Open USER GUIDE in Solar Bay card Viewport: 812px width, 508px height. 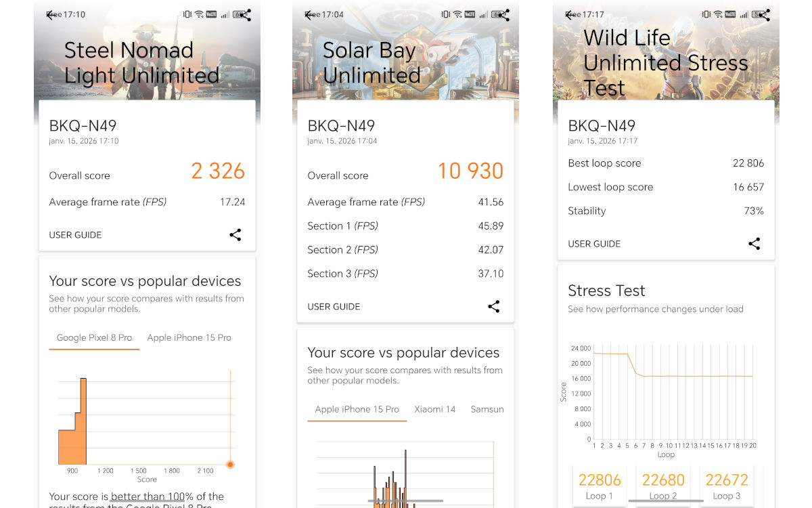click(x=334, y=307)
